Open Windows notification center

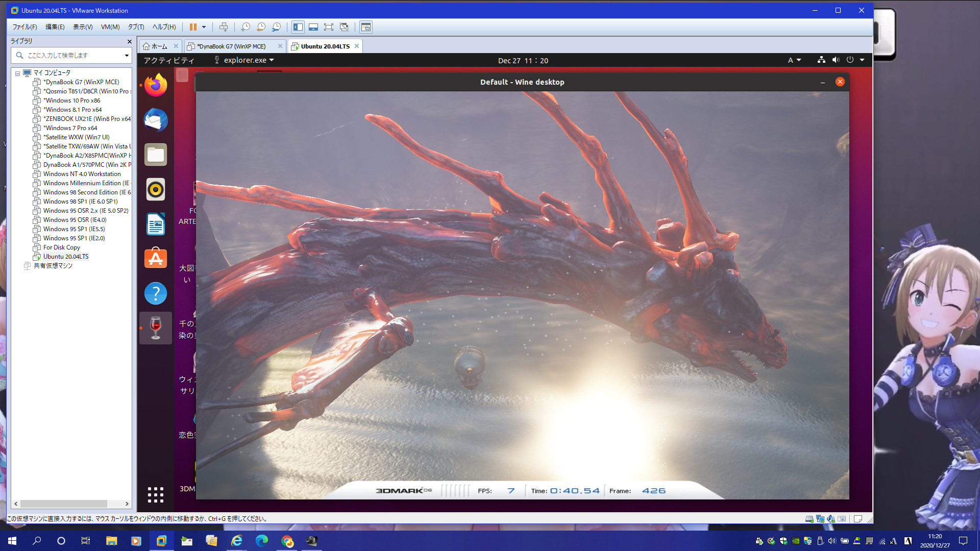coord(963,541)
